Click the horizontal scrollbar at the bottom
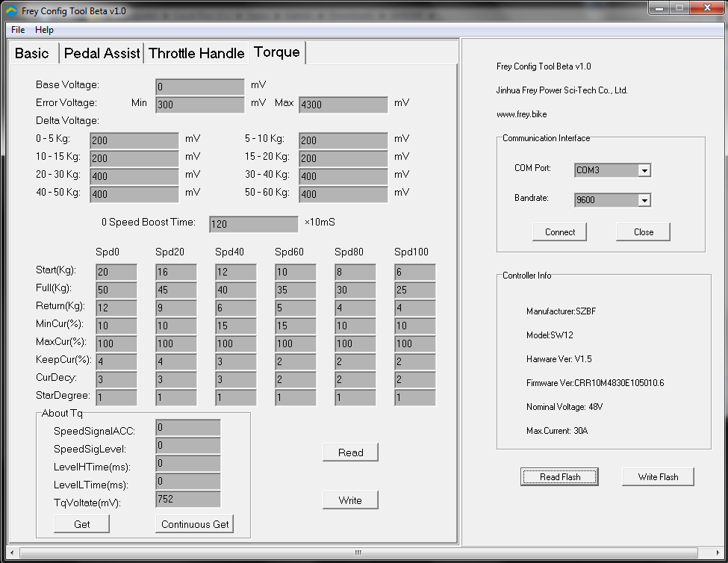The image size is (728, 563). tap(357, 552)
